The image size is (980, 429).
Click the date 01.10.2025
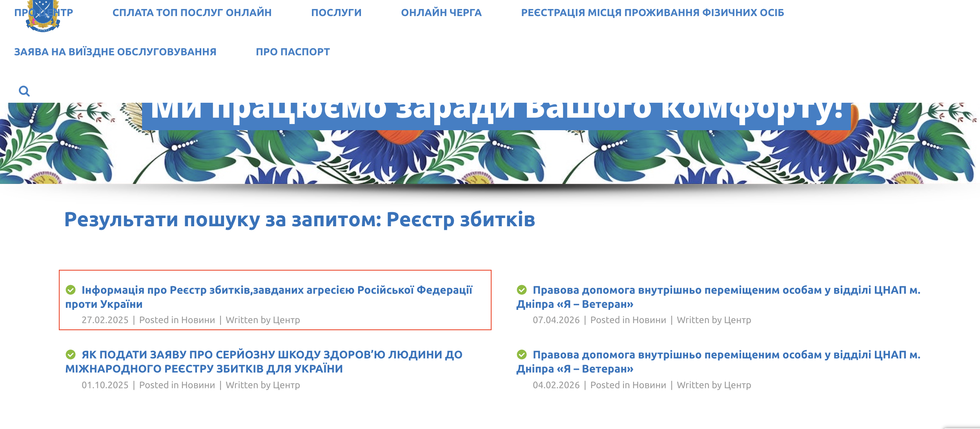pos(105,385)
